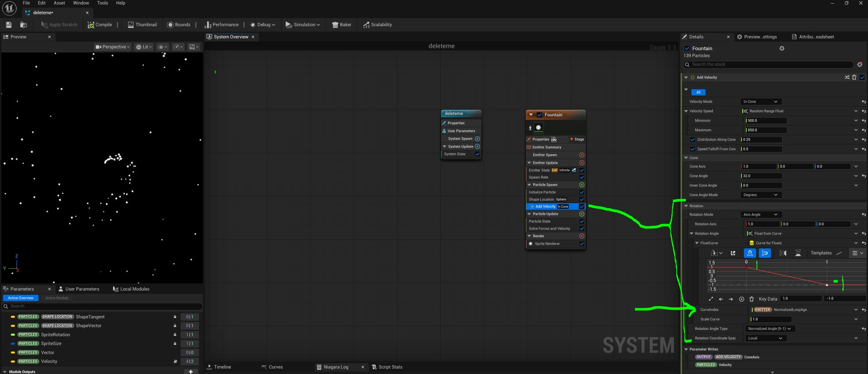
Task: Click the Active Module button
Action: click(57, 298)
